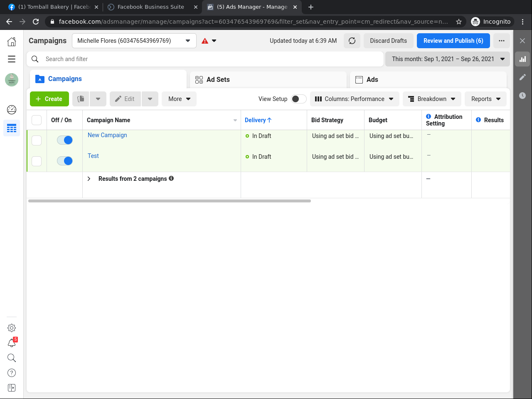Open the More dropdown menu

click(x=179, y=99)
